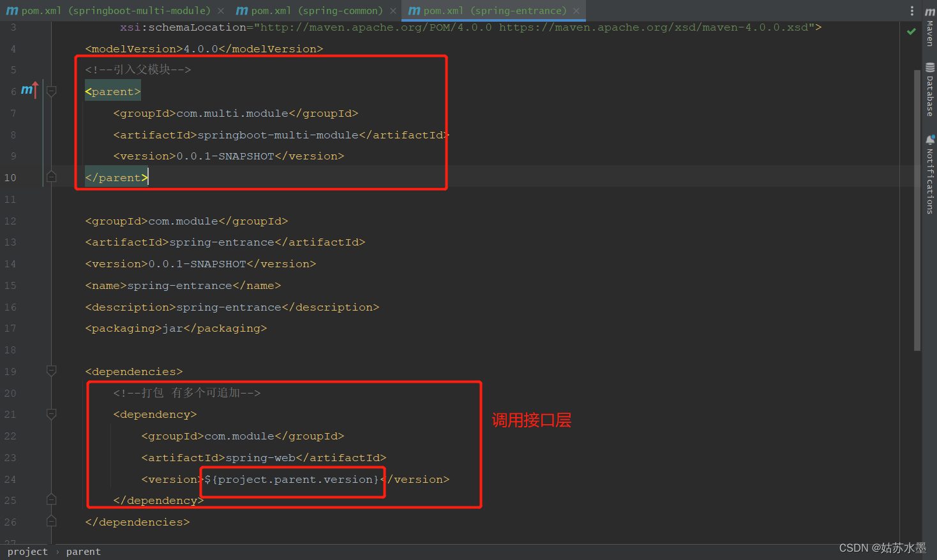Click '${project.parent.version}' on line 24

click(292, 479)
